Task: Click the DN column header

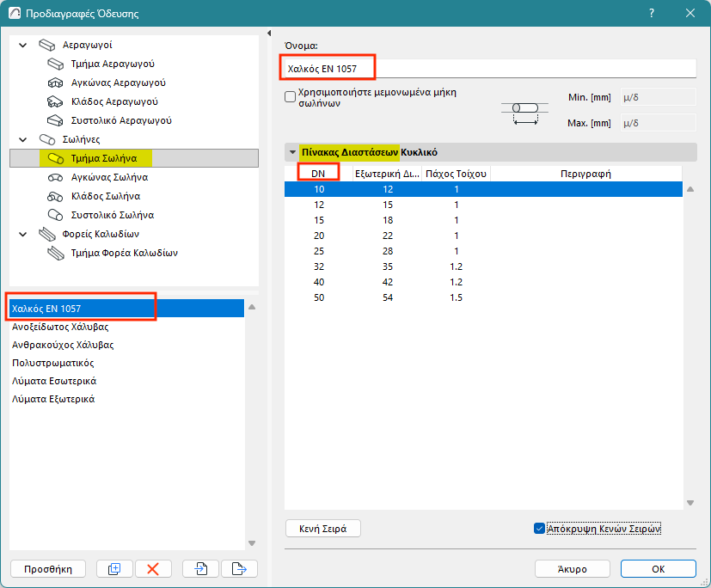Action: coord(318,174)
